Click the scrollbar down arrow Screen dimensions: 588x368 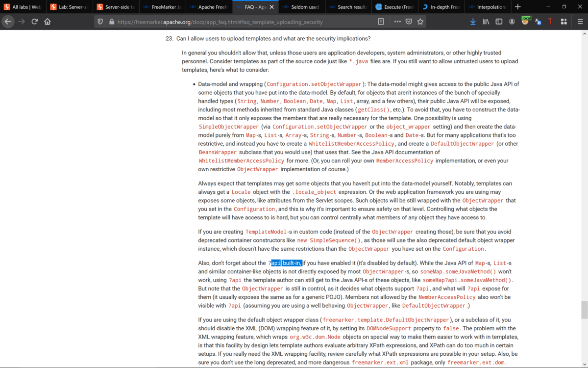click(584, 365)
